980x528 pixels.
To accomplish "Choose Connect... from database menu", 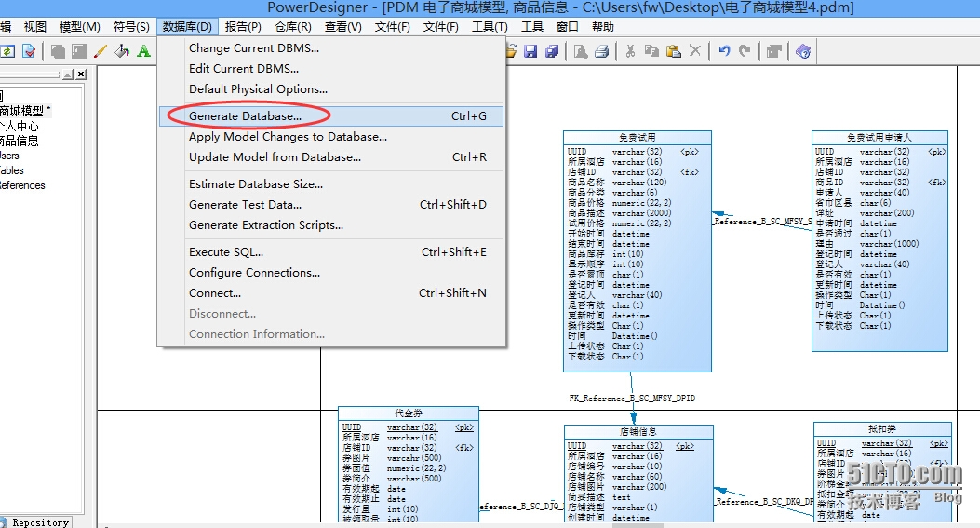I will (x=332, y=293).
